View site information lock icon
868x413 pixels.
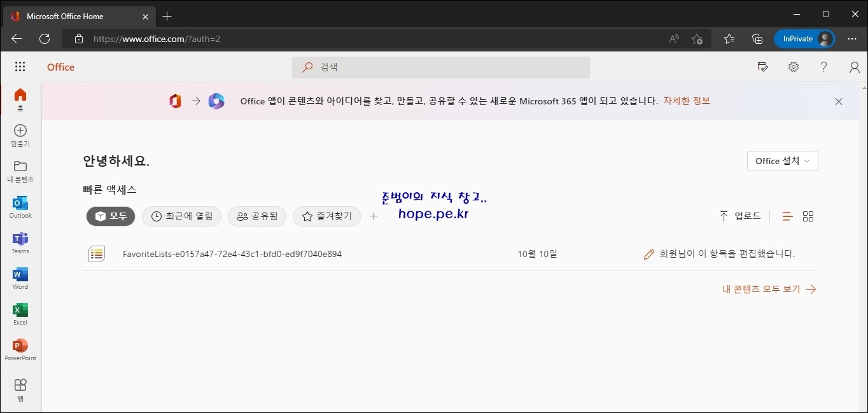pos(79,39)
